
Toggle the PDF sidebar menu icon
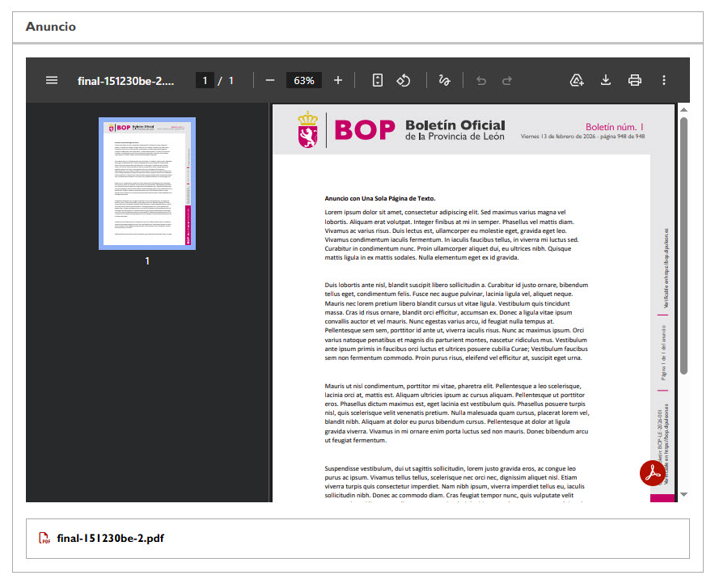tap(52, 80)
